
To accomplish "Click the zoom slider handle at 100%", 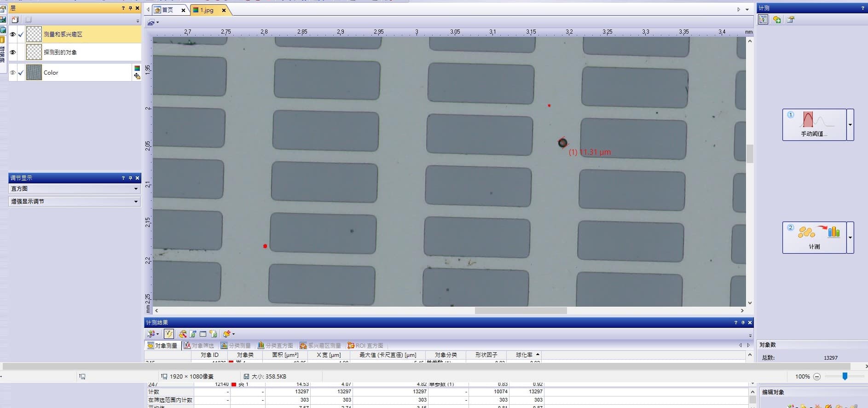I will tap(845, 376).
